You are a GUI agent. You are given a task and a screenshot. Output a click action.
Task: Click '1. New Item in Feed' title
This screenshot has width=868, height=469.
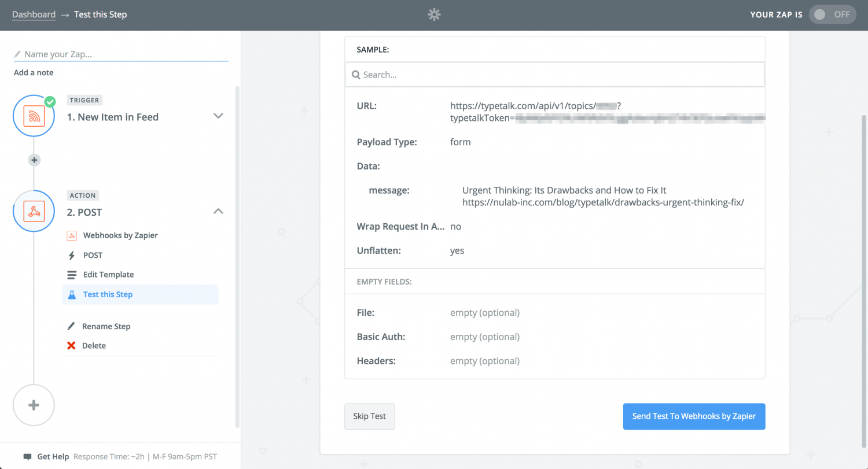(113, 117)
